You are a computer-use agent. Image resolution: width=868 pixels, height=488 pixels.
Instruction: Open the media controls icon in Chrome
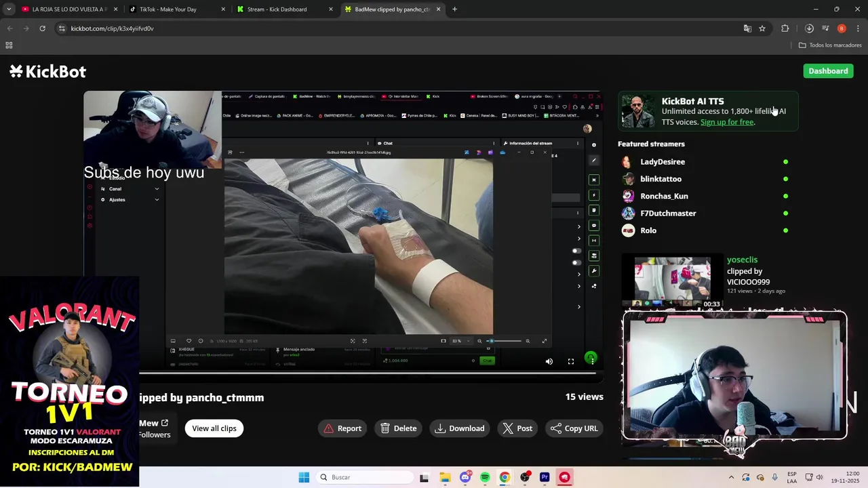pyautogui.click(x=825, y=28)
